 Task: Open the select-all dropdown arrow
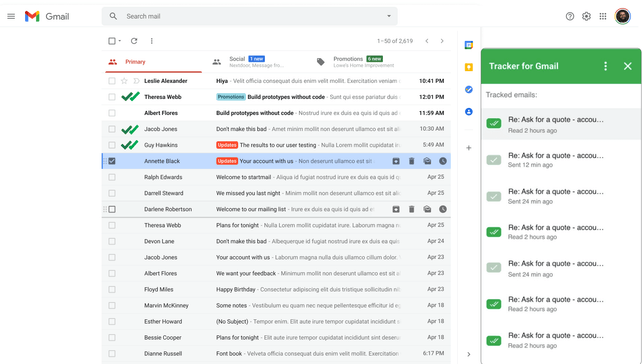point(120,41)
